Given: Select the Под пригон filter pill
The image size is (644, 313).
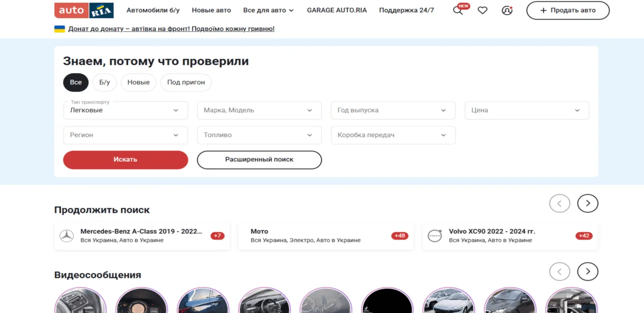Looking at the screenshot, I should [x=186, y=82].
